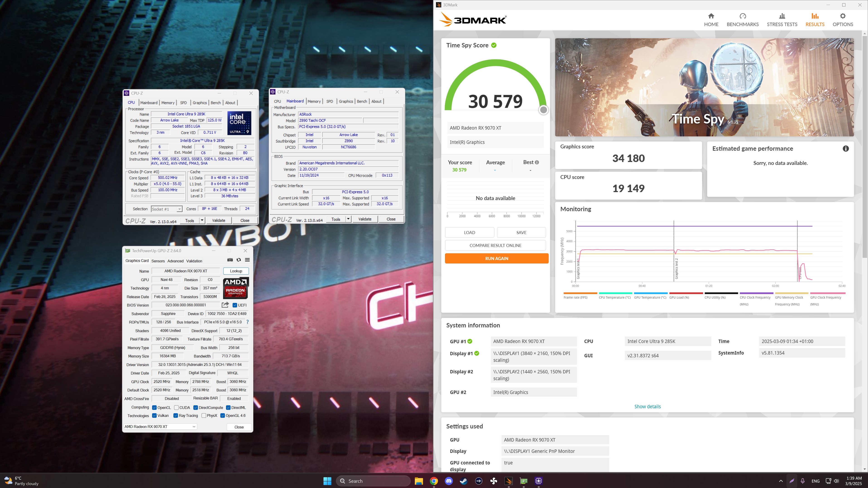Click the Lookup button in GPU-Z
Screen dimensions: 868x488
click(x=236, y=271)
